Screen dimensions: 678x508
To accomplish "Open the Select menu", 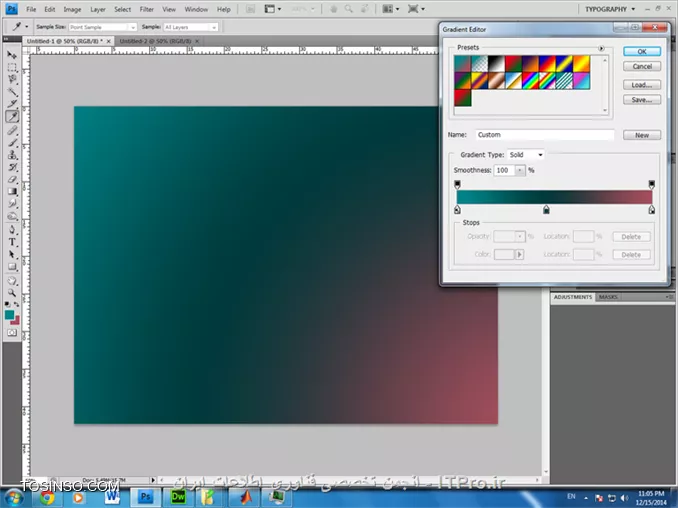I will [x=123, y=9].
